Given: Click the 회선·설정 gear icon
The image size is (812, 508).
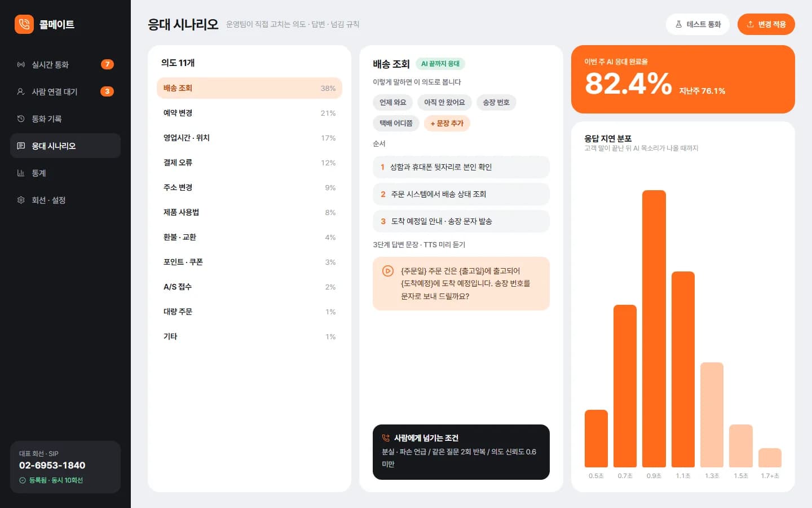Looking at the screenshot, I should (21, 200).
